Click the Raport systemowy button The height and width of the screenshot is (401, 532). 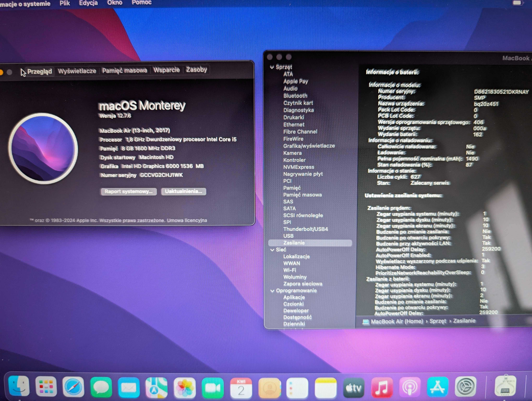[129, 192]
